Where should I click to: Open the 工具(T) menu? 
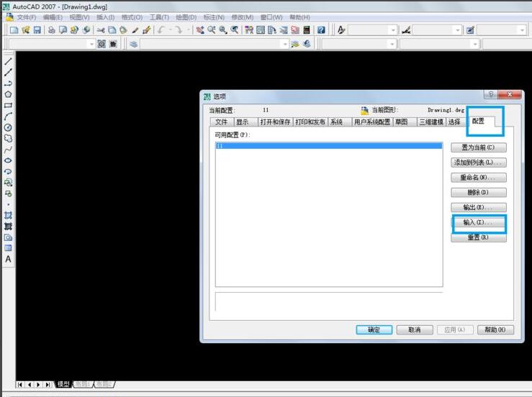(160, 17)
